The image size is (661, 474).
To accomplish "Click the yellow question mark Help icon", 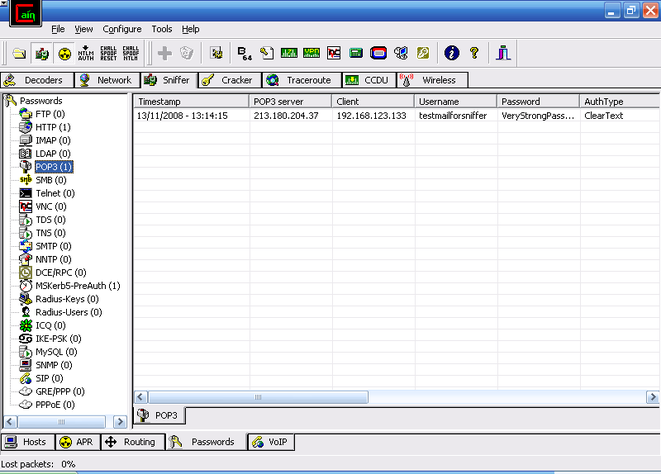I will (x=474, y=53).
